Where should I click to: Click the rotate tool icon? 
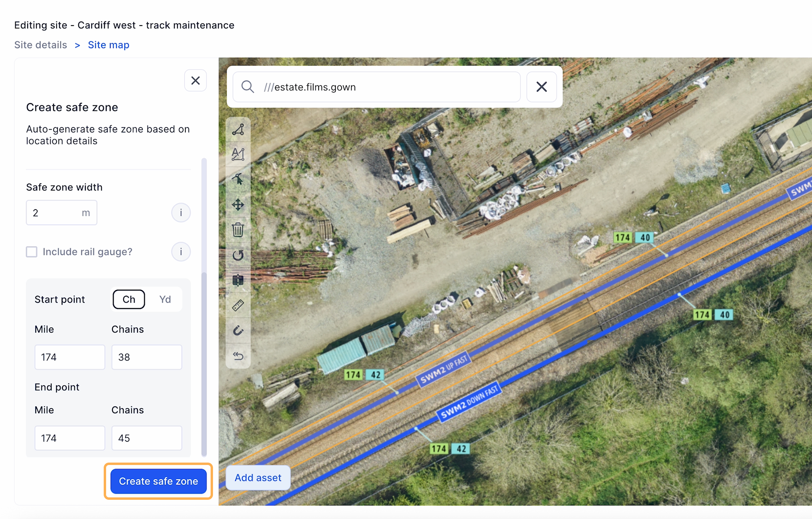coord(238,255)
